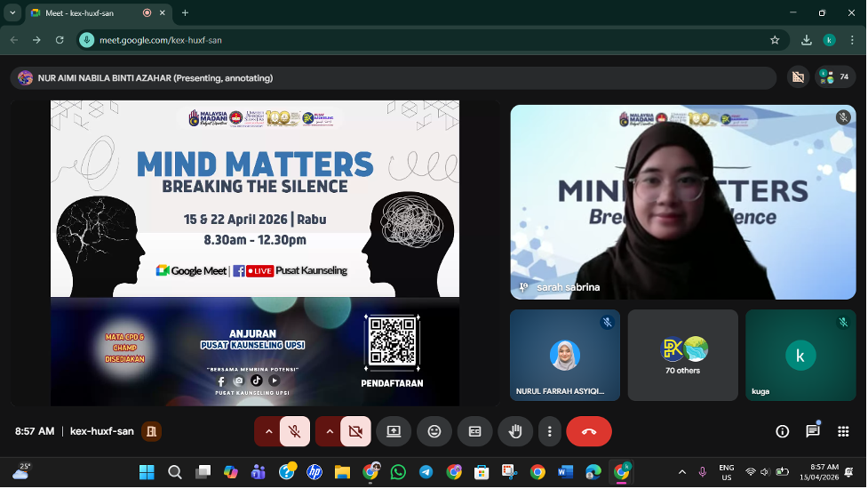Turn on captions icon
Viewport: 868px width, 489px height.
click(x=474, y=431)
